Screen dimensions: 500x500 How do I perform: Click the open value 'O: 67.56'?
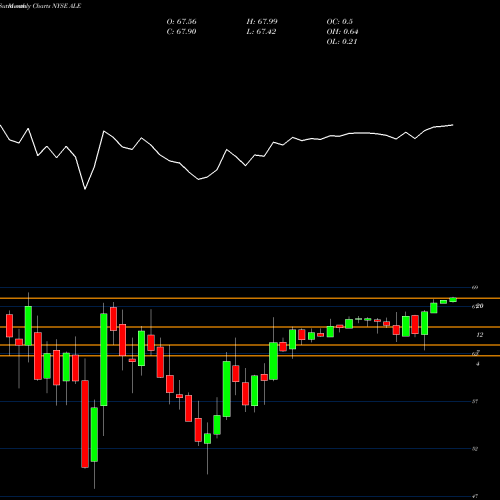181,22
